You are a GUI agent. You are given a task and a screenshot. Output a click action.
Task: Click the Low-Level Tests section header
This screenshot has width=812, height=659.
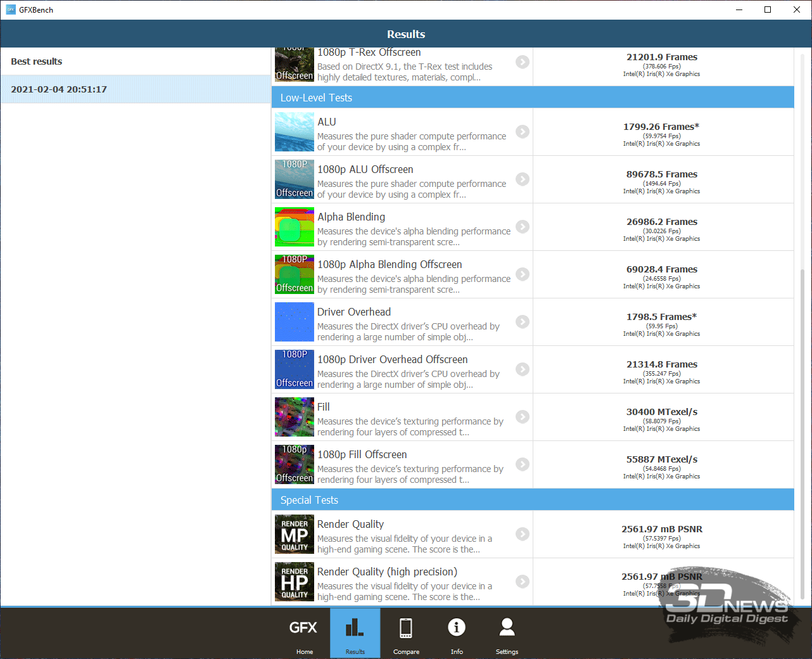533,98
